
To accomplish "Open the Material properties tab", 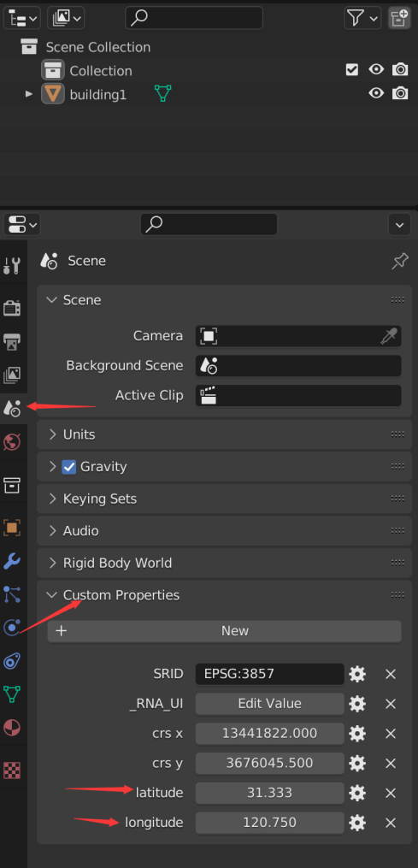I will [x=12, y=728].
